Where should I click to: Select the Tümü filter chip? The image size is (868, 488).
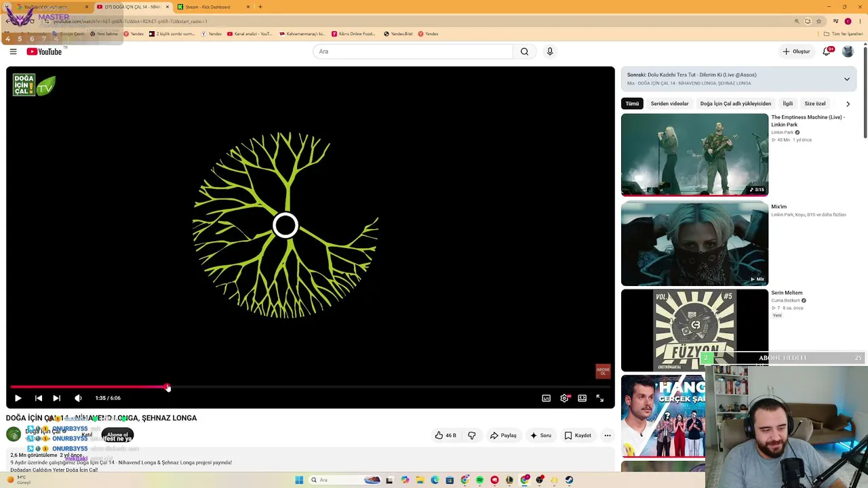pos(632,104)
